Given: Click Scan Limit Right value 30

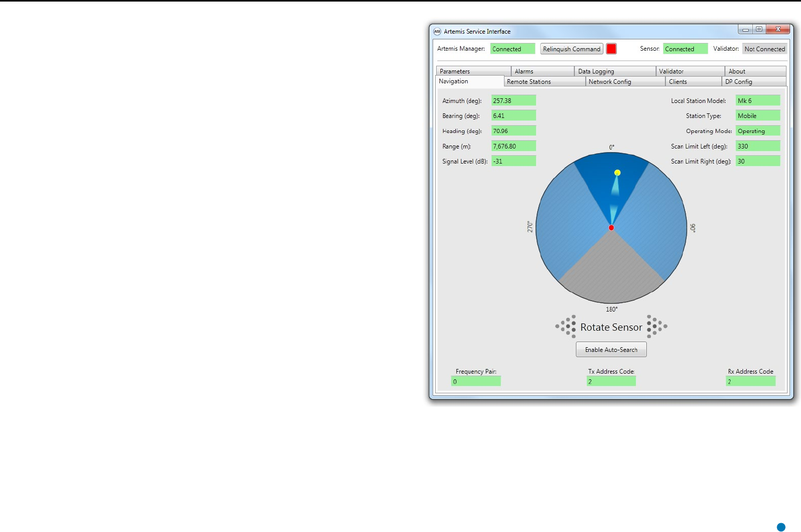Looking at the screenshot, I should pyautogui.click(x=758, y=161).
